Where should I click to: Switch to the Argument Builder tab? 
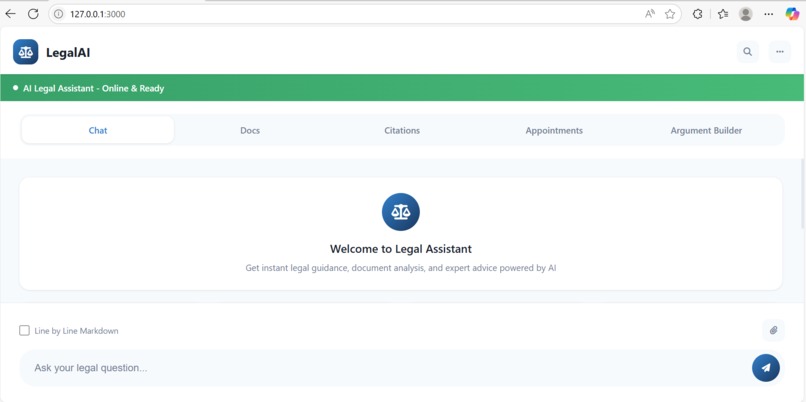click(706, 130)
